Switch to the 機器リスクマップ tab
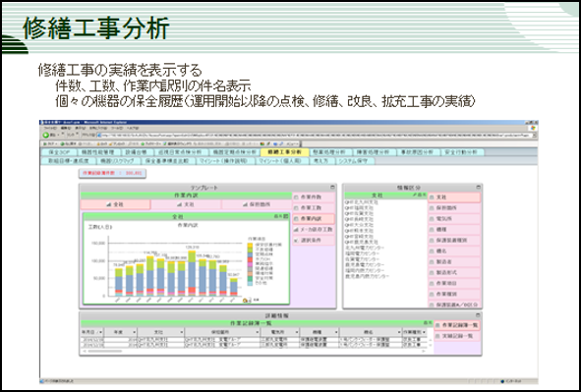Image resolution: width=581 pixels, height=392 pixels. pos(119,161)
